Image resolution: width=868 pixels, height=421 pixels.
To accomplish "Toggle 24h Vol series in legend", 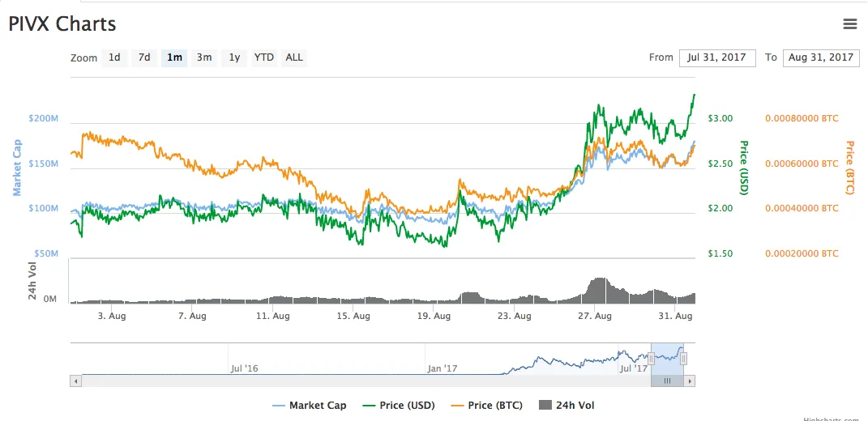I will (x=567, y=406).
